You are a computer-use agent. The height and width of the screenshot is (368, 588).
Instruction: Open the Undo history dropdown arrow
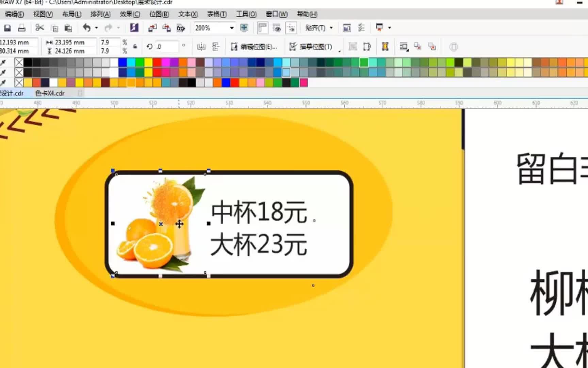[97, 28]
